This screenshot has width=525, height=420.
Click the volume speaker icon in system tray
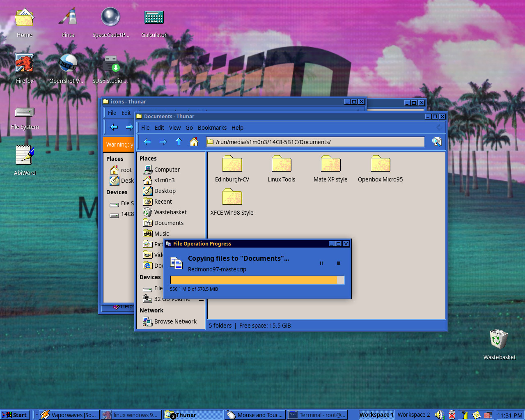[x=439, y=415]
